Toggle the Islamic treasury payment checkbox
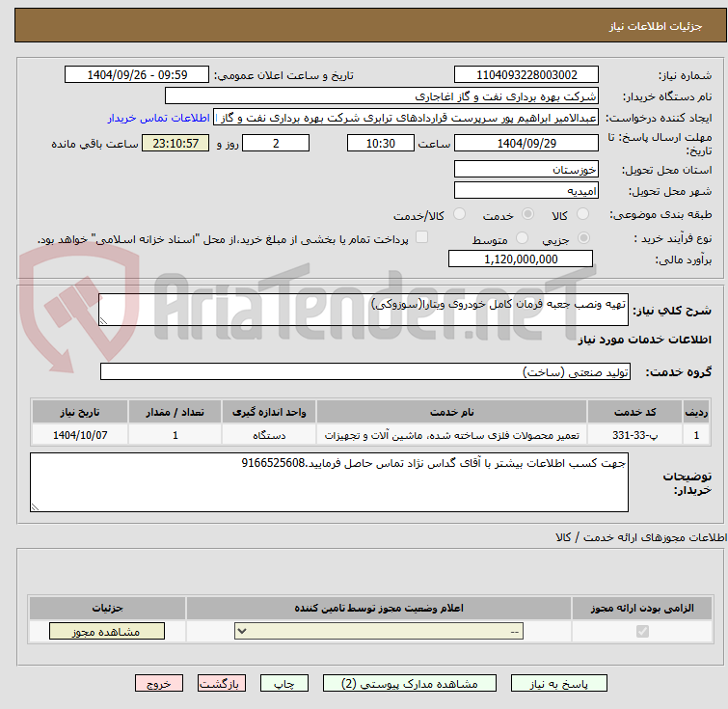Viewport: 728px width, 709px height. 421,237
